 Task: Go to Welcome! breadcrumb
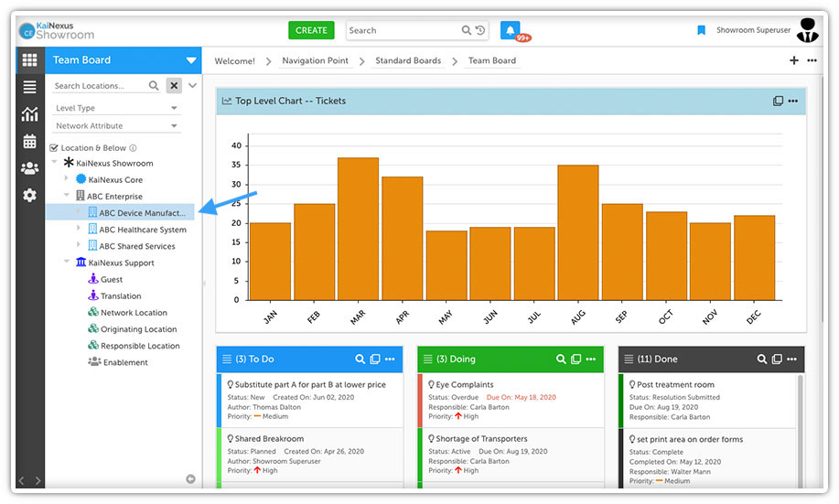tap(235, 61)
